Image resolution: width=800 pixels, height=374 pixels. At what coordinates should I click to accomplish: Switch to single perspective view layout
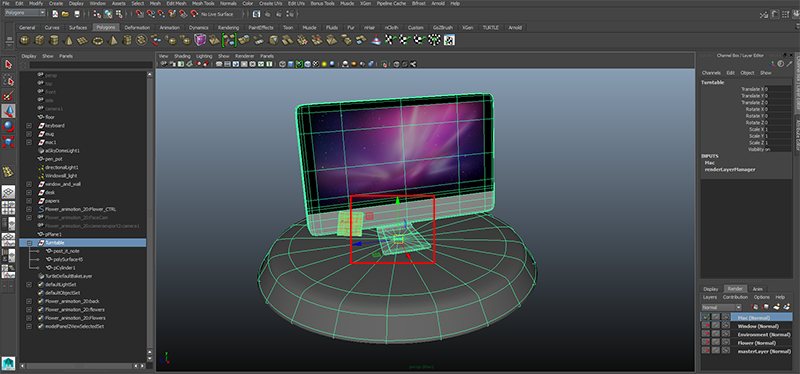click(x=8, y=192)
